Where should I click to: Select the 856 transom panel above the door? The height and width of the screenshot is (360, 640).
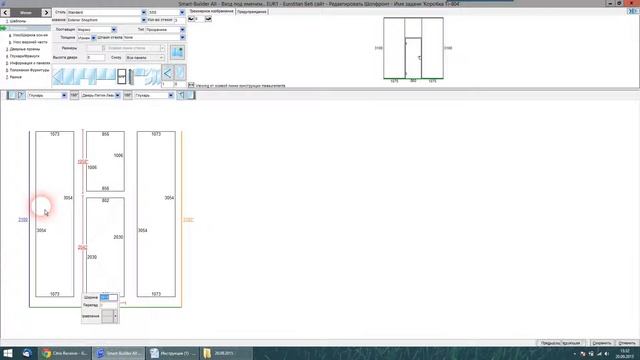105,161
